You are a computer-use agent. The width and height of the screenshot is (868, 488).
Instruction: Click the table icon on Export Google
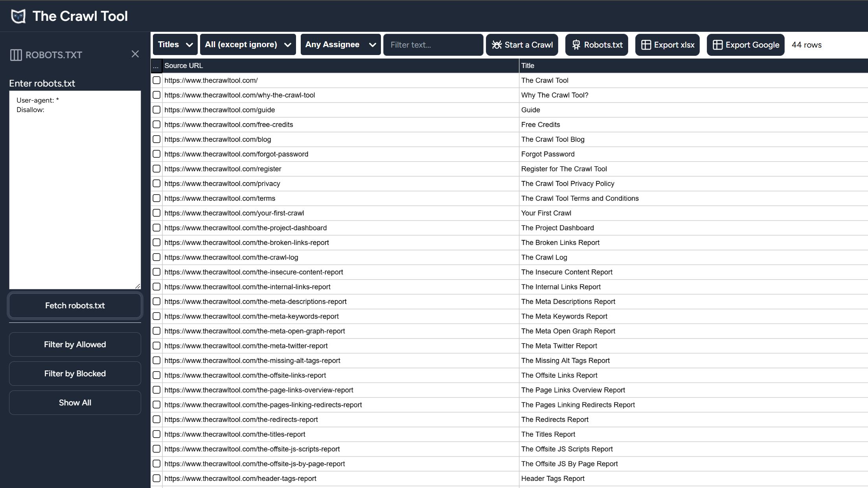tap(717, 45)
